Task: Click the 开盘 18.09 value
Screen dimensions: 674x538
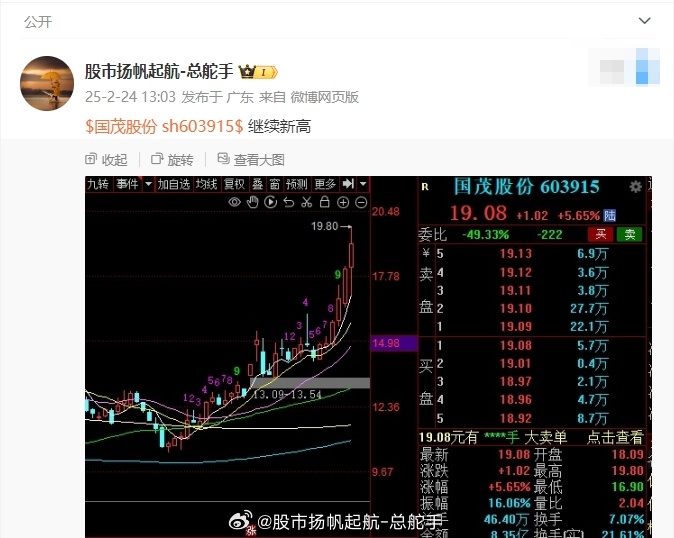Action: tap(628, 455)
